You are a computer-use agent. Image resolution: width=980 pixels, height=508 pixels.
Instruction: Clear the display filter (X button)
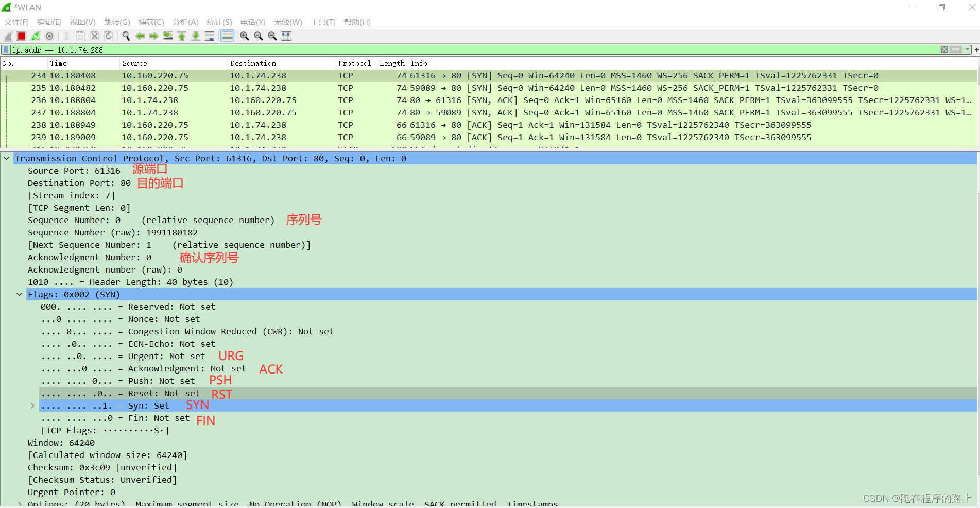click(944, 49)
